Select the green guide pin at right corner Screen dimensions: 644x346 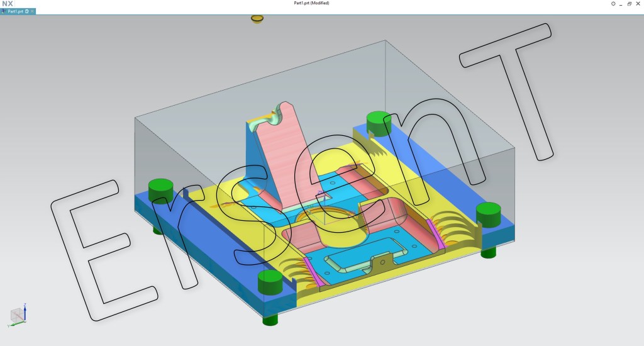tap(488, 214)
